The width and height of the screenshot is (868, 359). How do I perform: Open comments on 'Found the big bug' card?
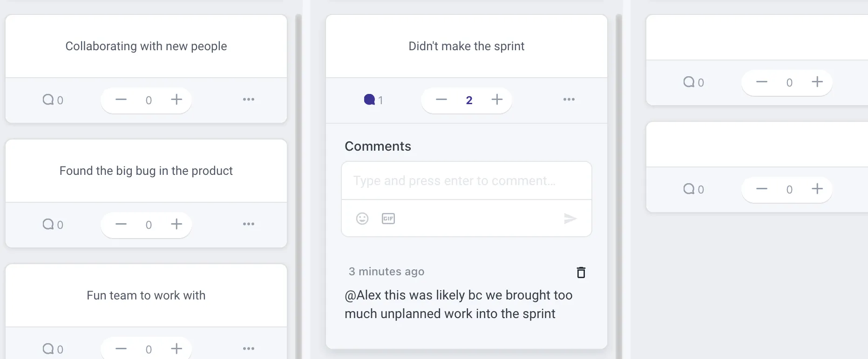coord(53,225)
